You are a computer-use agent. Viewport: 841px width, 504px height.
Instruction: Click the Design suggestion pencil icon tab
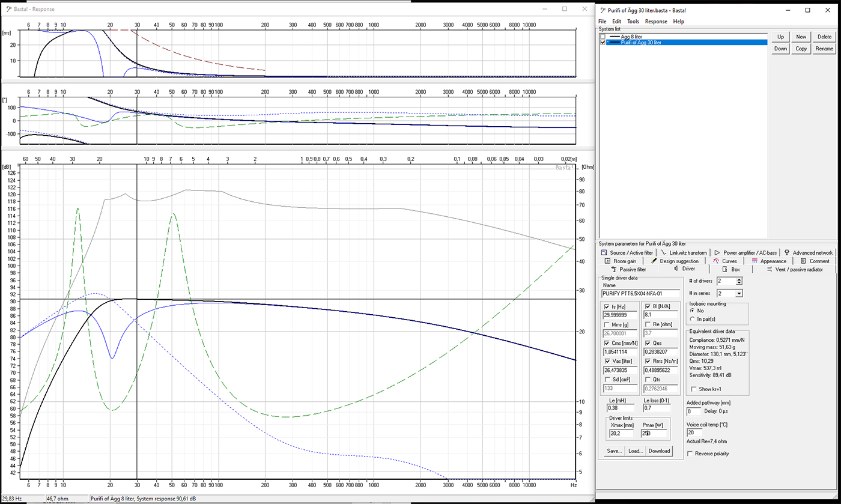654,261
